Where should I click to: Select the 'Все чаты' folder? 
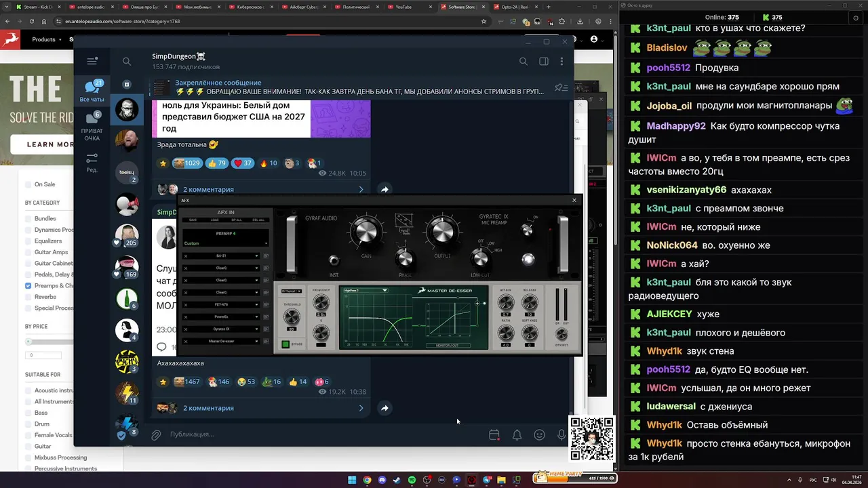pos(92,91)
